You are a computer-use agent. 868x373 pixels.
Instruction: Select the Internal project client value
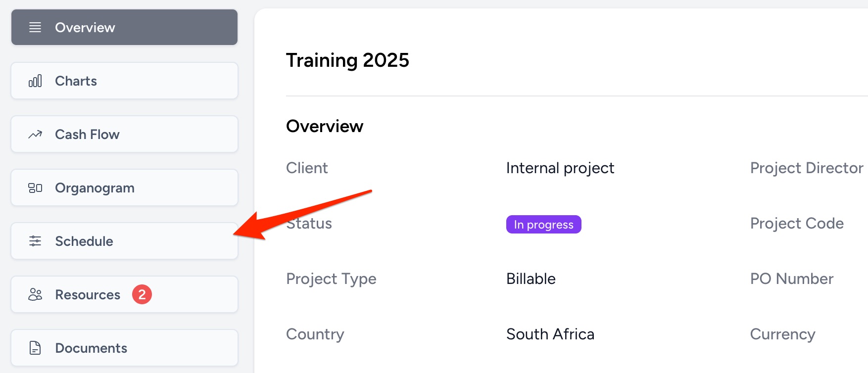coord(560,168)
